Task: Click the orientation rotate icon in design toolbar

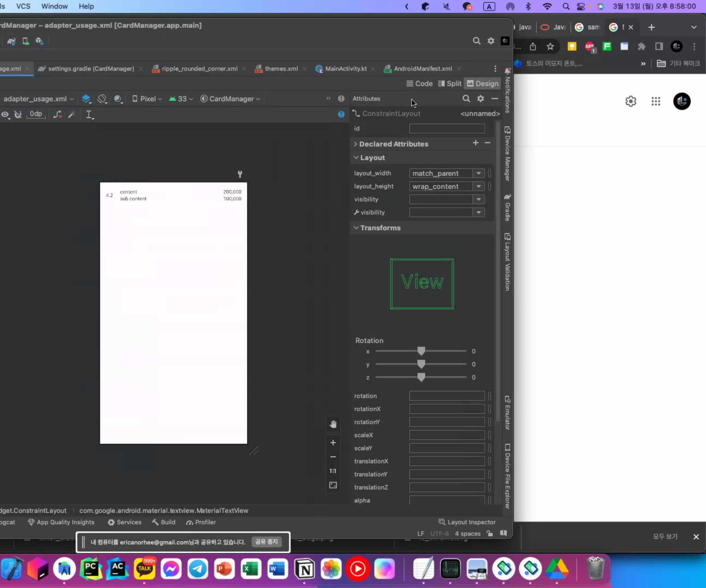Action: point(102,99)
